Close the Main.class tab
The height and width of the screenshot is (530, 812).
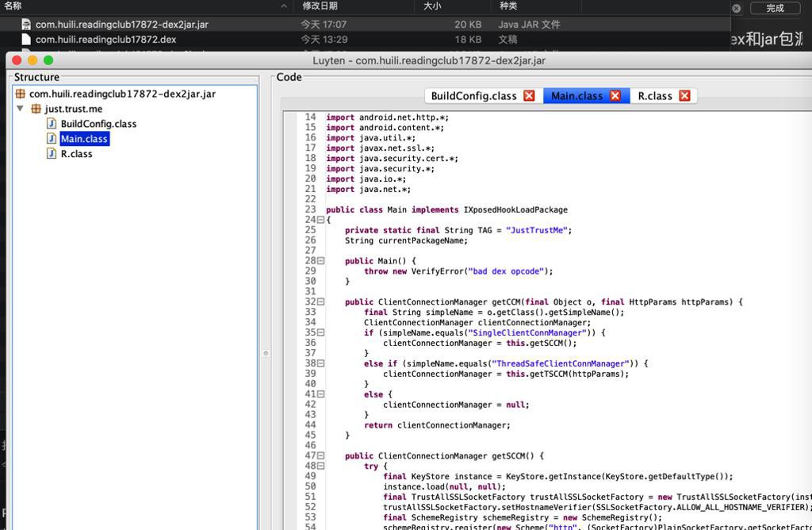point(615,96)
